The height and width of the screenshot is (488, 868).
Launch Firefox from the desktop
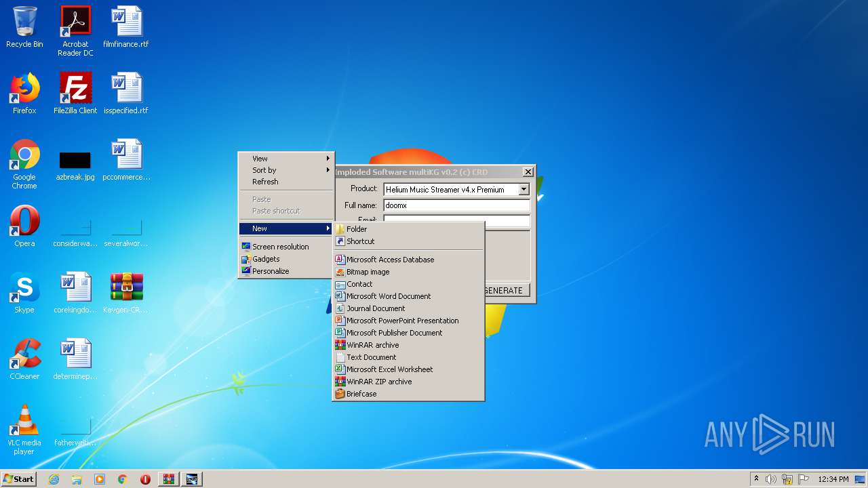point(24,94)
